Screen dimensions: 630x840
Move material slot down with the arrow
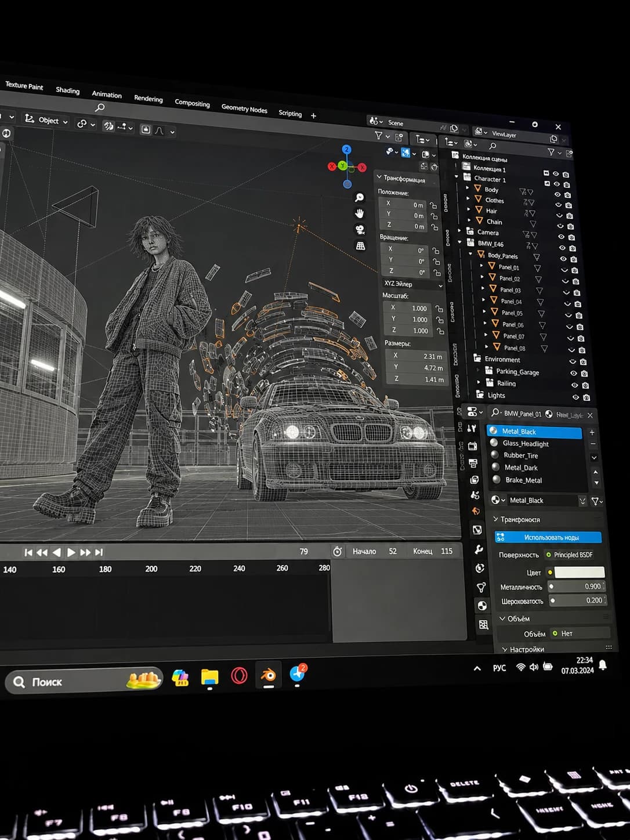pos(596,483)
